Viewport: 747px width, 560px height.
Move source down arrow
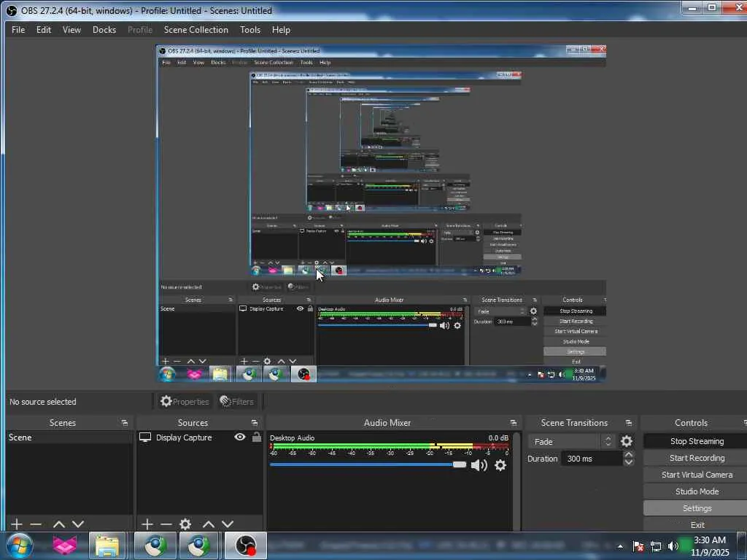(x=228, y=524)
